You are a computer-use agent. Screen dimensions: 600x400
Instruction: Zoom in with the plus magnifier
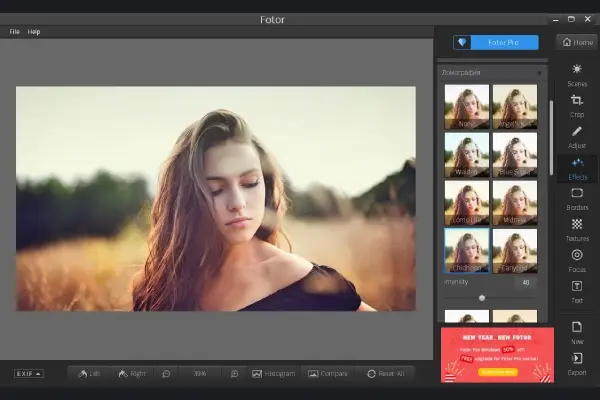pyautogui.click(x=234, y=374)
